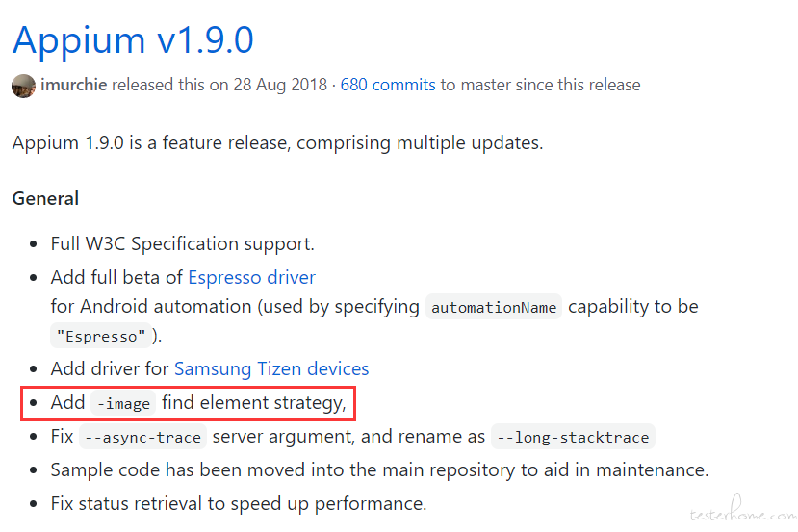The height and width of the screenshot is (532, 798).
Task: Click imurchie's avatar image
Action: (x=23, y=86)
